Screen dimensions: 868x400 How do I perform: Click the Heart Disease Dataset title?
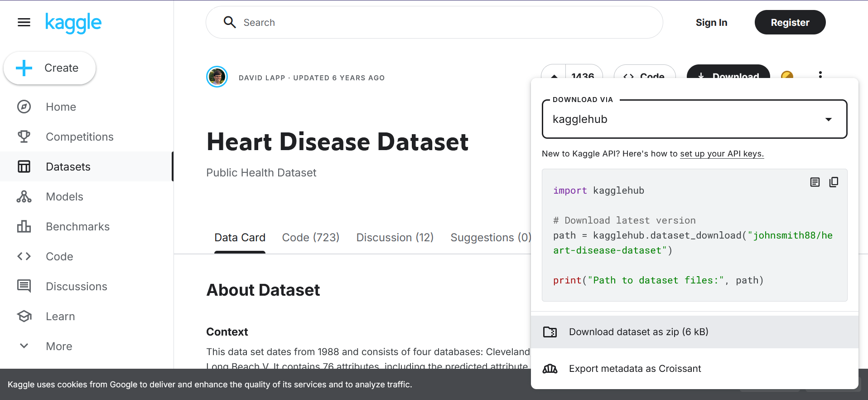pos(338,141)
